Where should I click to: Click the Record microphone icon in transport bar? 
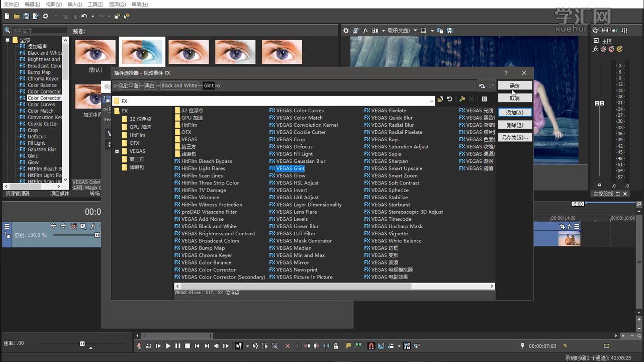coord(139,346)
